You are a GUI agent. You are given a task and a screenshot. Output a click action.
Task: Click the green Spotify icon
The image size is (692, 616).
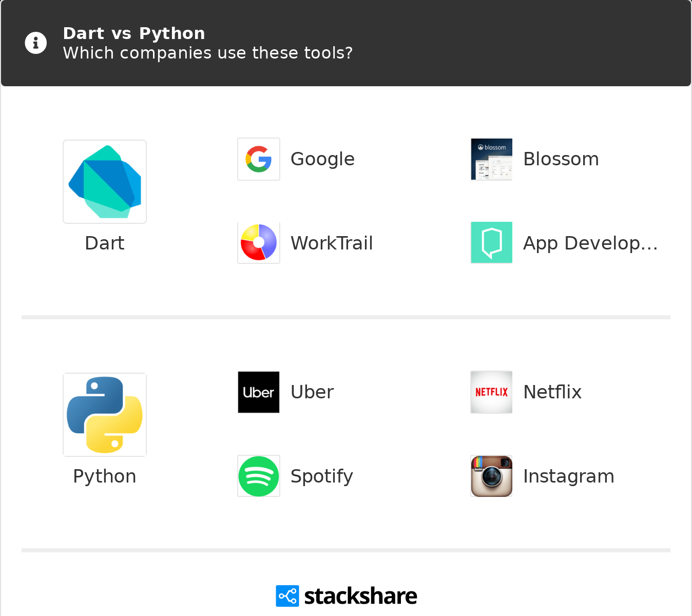[x=259, y=476]
